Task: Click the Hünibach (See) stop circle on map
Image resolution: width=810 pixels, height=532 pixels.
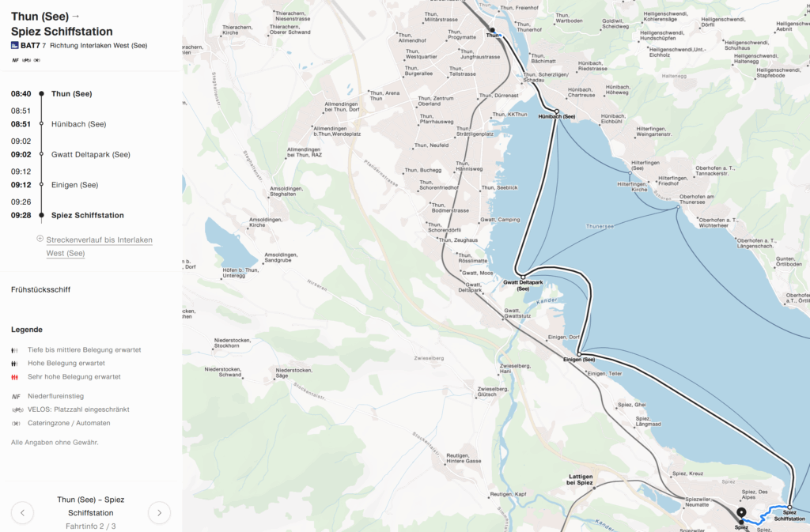Action: 557,111
